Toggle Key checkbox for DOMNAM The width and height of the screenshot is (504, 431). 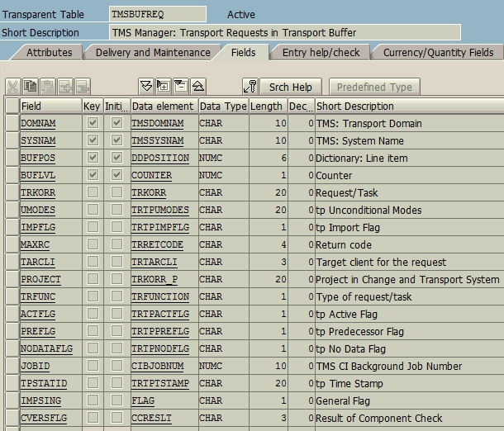pos(93,123)
